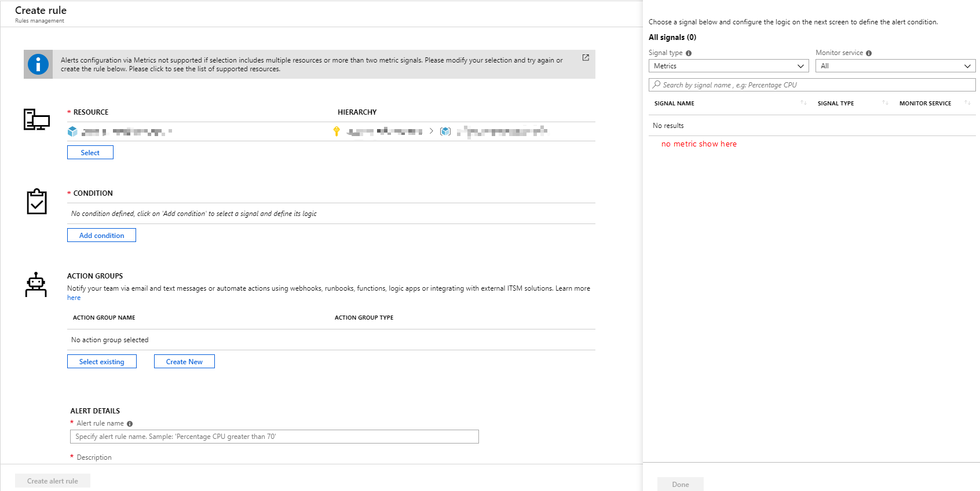The width and height of the screenshot is (980, 491).
Task: Click the condition clipboard checkmark icon
Action: 36,201
